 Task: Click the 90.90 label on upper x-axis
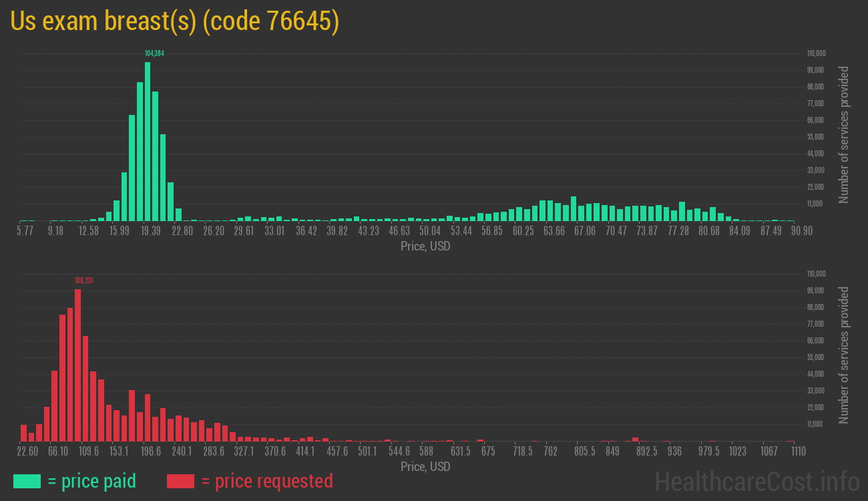click(784, 231)
